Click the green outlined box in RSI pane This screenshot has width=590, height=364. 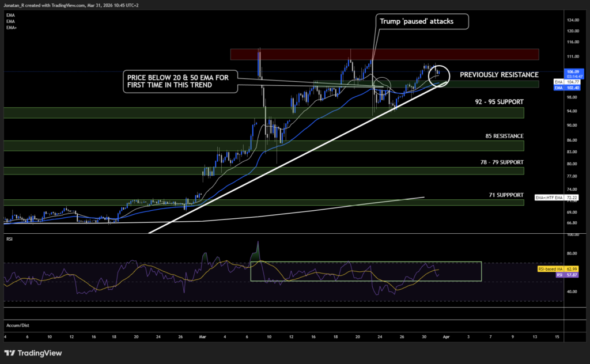pos(365,271)
